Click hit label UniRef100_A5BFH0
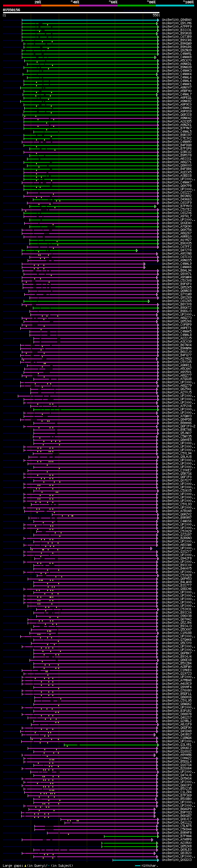 (x=177, y=91)
